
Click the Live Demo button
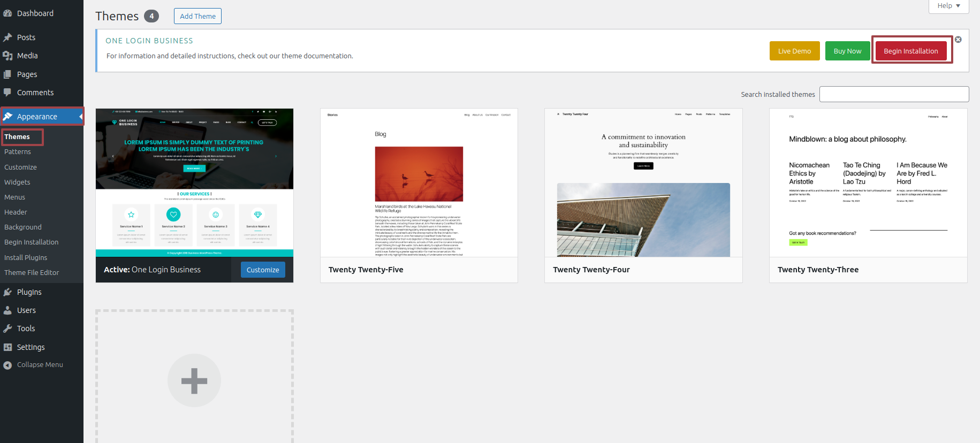coord(794,51)
